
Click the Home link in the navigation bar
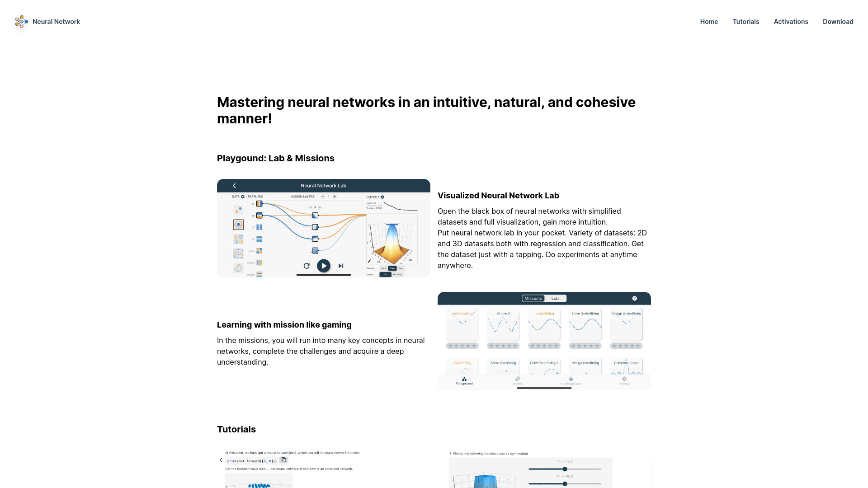tap(709, 21)
